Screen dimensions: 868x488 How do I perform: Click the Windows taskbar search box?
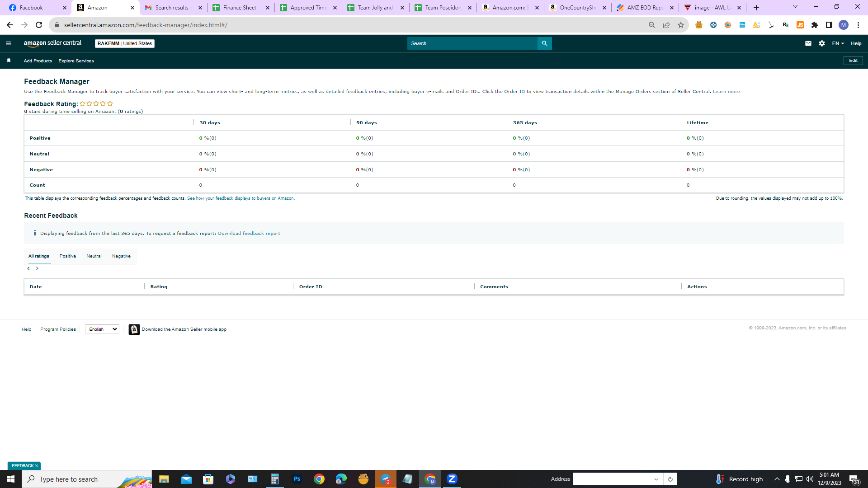tap(87, 479)
